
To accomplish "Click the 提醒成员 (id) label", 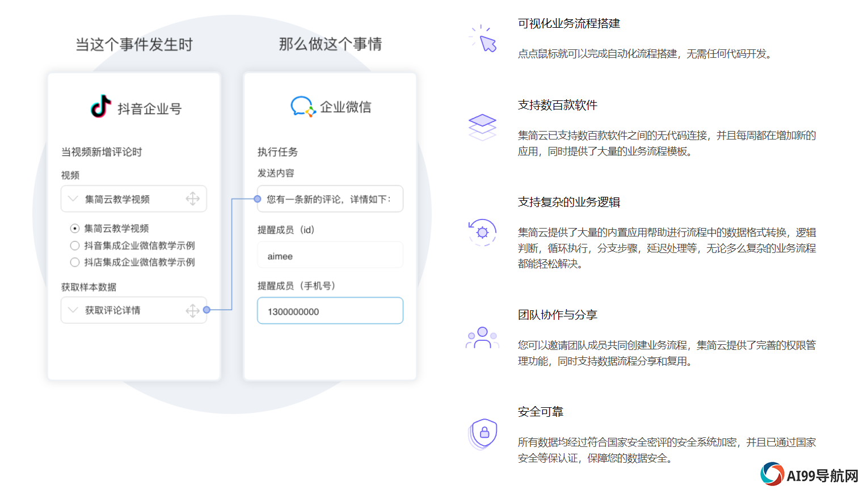I will coord(286,230).
